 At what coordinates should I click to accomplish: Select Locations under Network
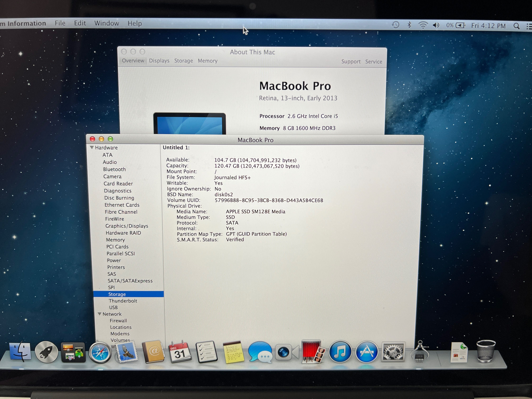point(121,327)
